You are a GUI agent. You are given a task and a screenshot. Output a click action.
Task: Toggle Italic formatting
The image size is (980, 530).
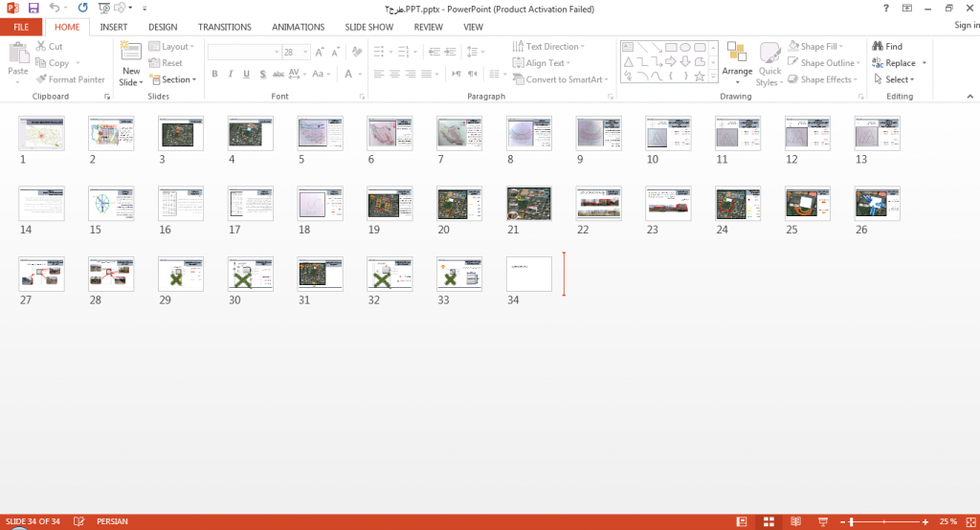click(x=231, y=74)
